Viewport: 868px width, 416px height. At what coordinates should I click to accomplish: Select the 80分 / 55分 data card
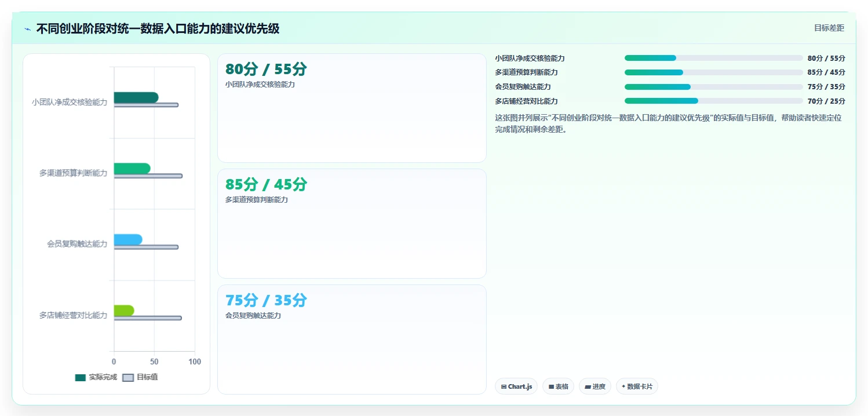click(352, 108)
